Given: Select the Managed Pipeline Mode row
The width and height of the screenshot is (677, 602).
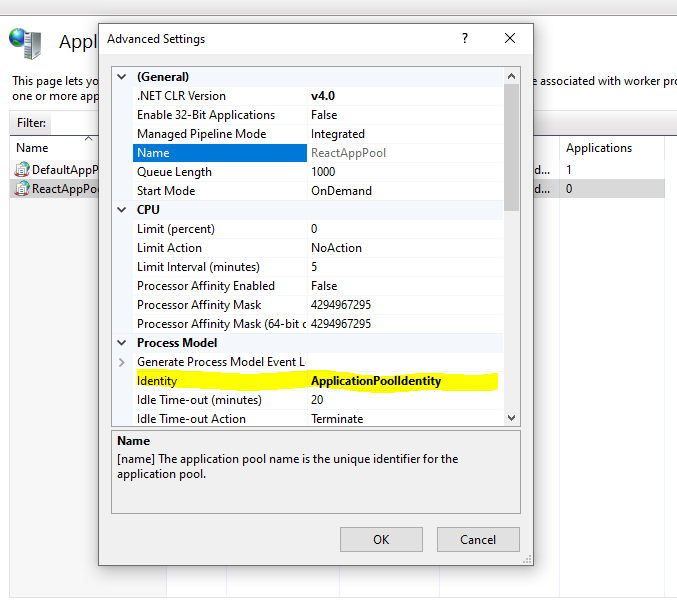Looking at the screenshot, I should [x=220, y=134].
